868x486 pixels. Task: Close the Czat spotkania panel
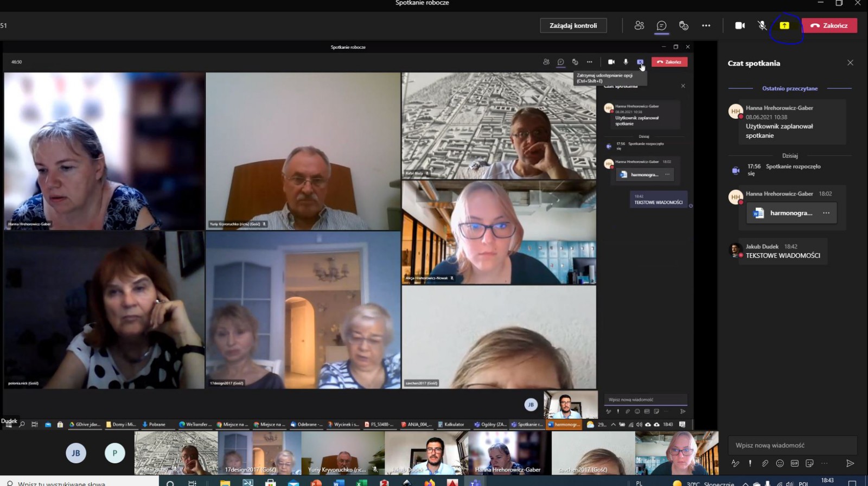click(x=850, y=63)
